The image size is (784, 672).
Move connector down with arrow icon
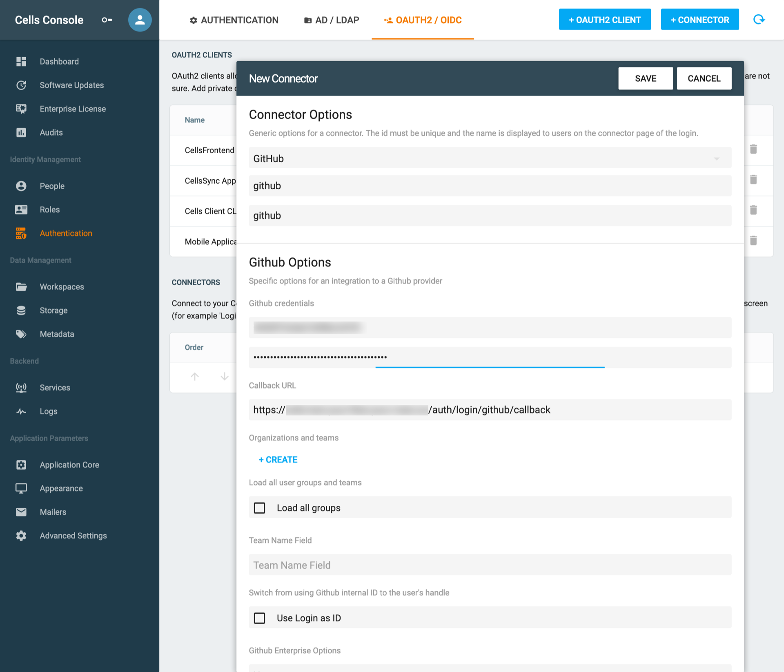pyautogui.click(x=224, y=377)
